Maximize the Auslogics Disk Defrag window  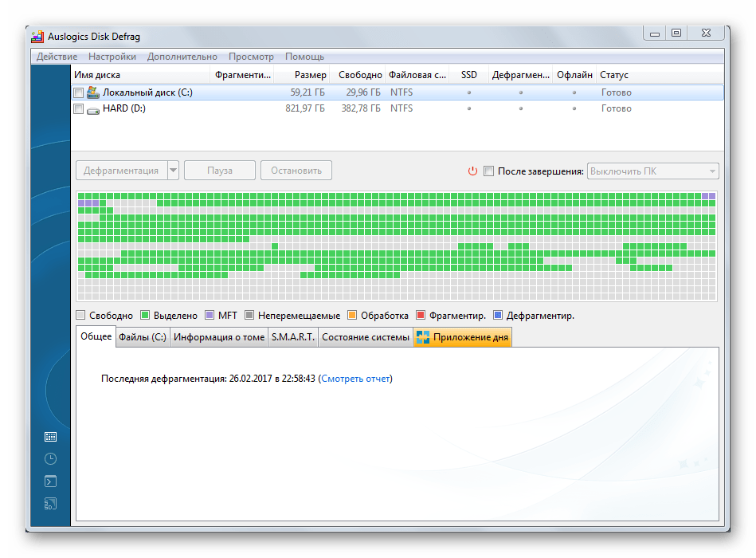tap(676, 33)
